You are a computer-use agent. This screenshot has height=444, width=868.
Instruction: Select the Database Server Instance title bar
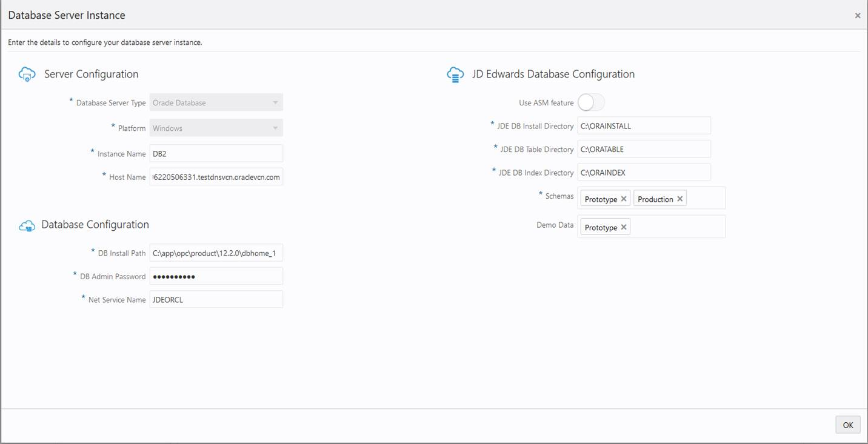pyautogui.click(x=67, y=15)
